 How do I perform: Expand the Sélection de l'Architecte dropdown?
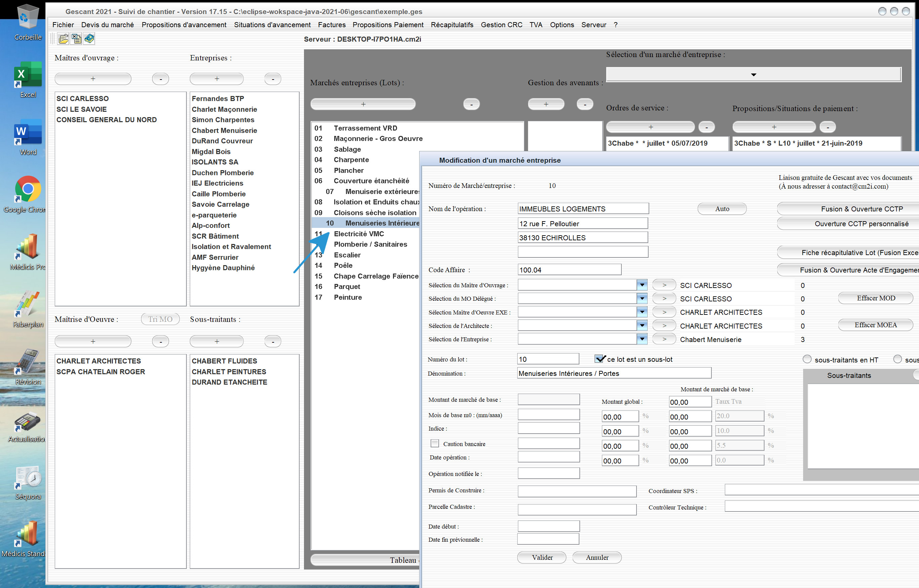[642, 325]
